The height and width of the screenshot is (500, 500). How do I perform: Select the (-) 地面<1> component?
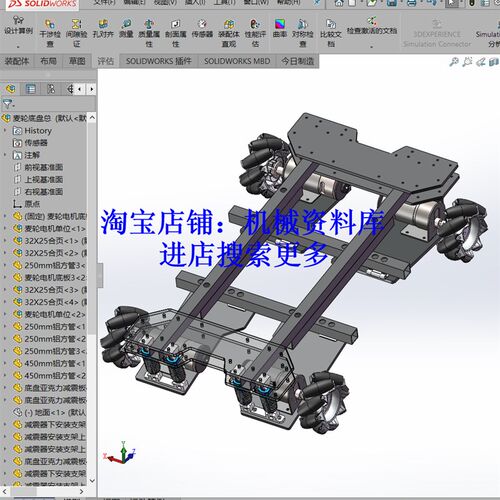pyautogui.click(x=49, y=412)
